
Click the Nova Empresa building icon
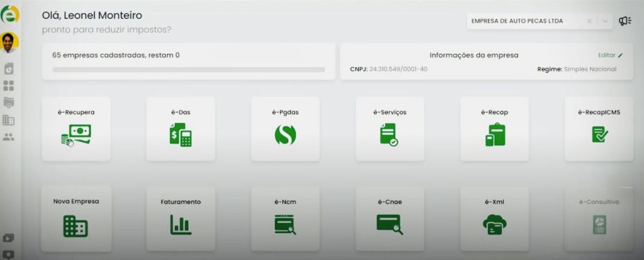75,226
